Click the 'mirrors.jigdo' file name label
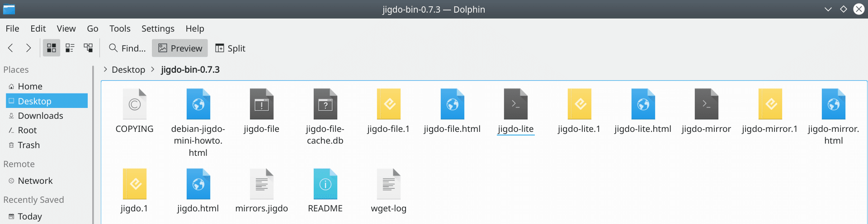This screenshot has height=224, width=868. (262, 209)
